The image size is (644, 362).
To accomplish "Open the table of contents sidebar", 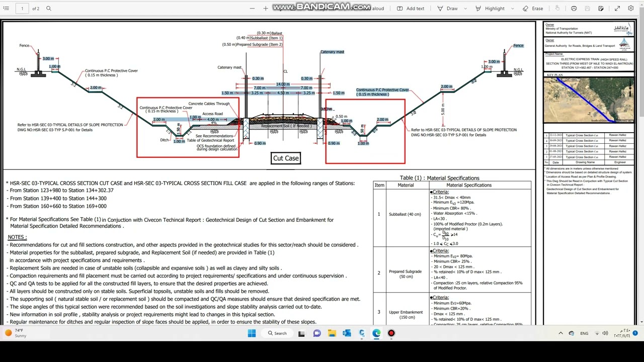I will click(x=6, y=9).
